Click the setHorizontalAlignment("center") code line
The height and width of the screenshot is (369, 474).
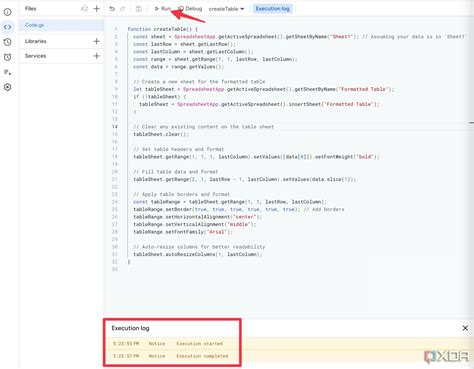(198, 217)
